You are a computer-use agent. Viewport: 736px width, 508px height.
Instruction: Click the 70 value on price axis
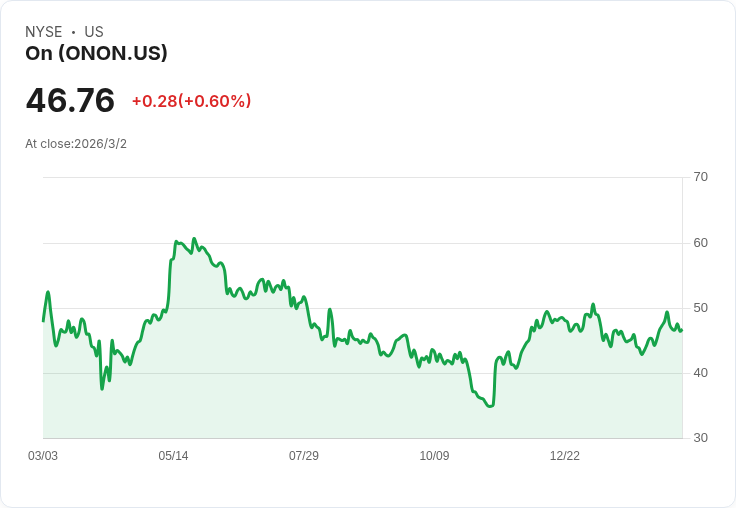click(x=700, y=177)
